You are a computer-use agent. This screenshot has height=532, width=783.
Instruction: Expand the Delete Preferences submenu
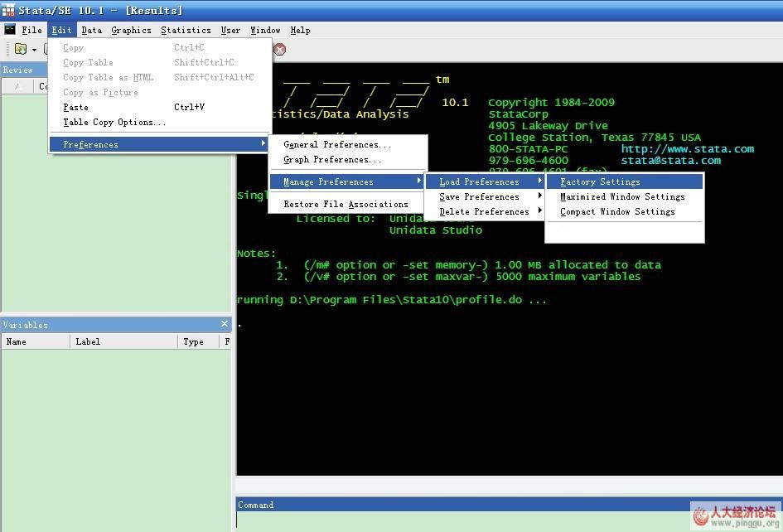coord(484,212)
